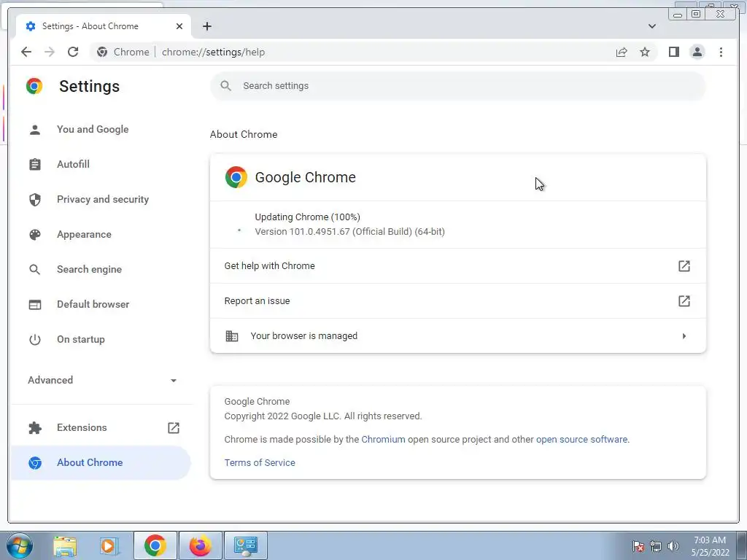747x560 pixels.
Task: Open Windows Media Player from taskbar
Action: click(x=109, y=545)
